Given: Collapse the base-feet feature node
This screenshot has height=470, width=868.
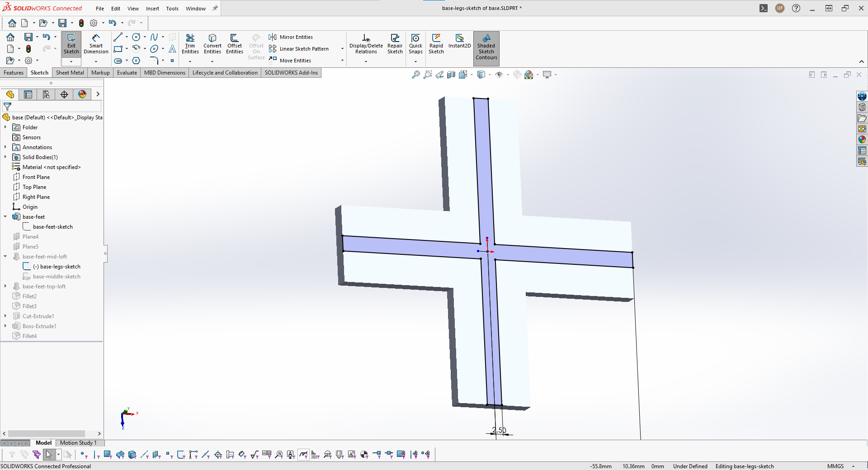Looking at the screenshot, I should coord(5,217).
